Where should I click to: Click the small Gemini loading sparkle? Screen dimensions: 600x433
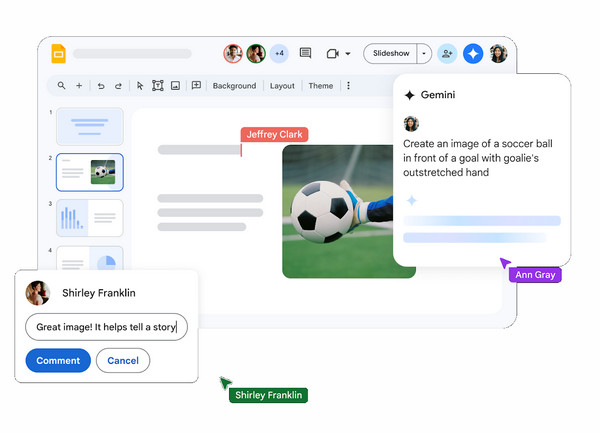[x=412, y=200]
